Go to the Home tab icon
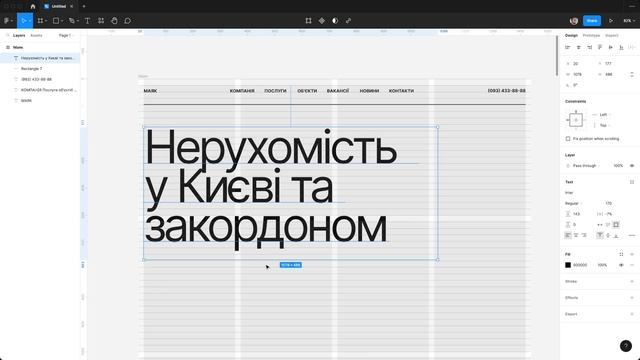The image size is (640, 360). point(33,6)
